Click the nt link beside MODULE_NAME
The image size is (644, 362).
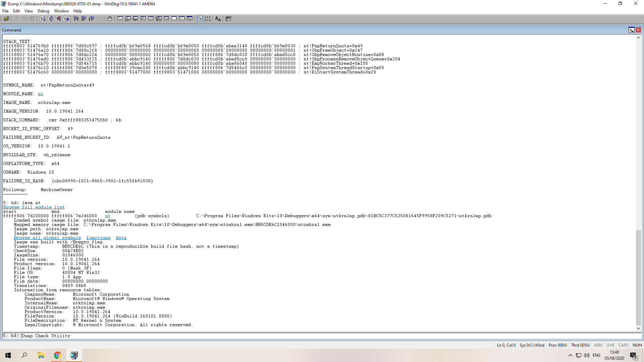pyautogui.click(x=41, y=94)
